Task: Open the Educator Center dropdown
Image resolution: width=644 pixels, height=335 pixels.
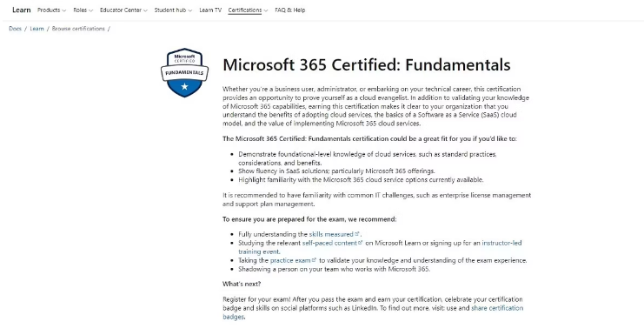Action: [123, 10]
